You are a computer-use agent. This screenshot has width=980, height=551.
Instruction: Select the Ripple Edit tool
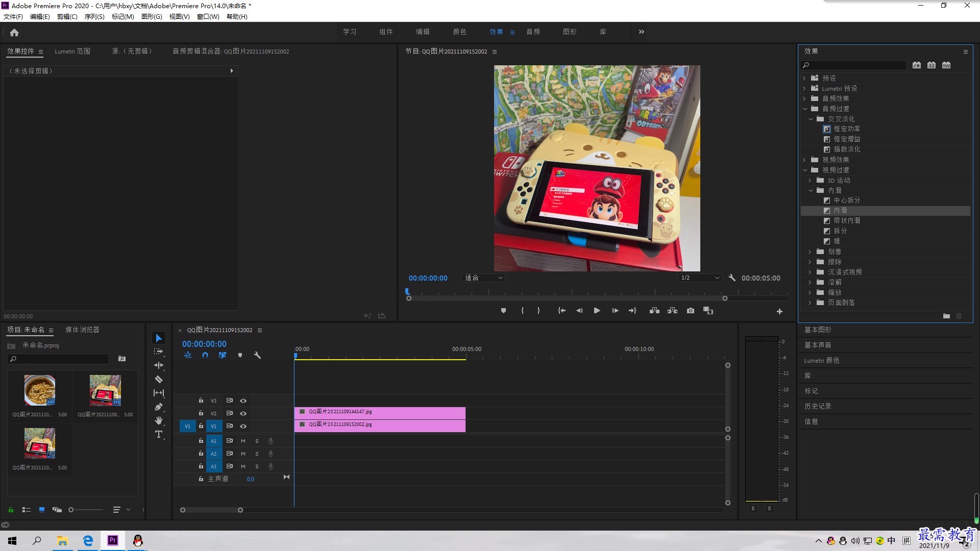point(159,365)
